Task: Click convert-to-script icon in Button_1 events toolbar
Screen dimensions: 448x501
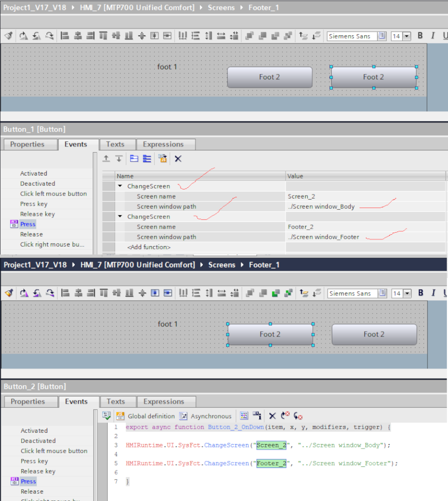Action: [162, 159]
